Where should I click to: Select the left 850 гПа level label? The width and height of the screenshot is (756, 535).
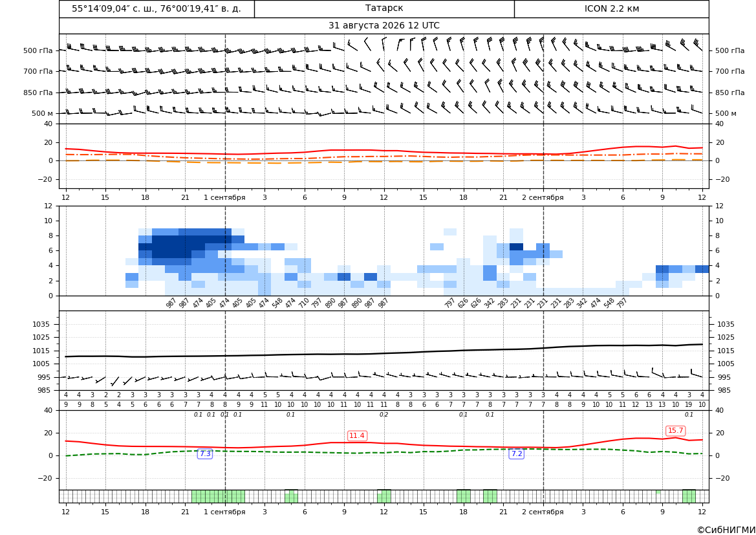(x=38, y=93)
